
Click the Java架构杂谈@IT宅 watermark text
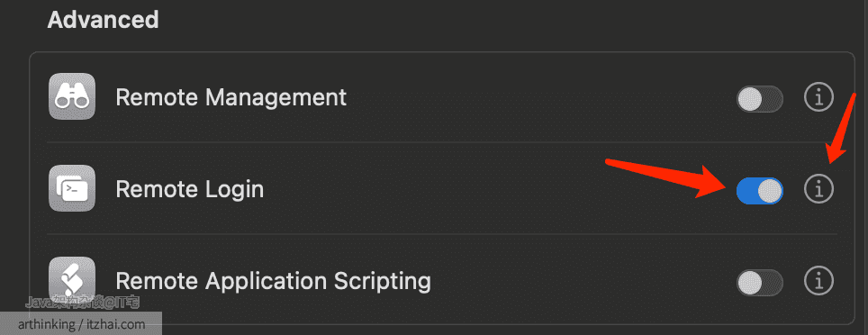coord(83,303)
